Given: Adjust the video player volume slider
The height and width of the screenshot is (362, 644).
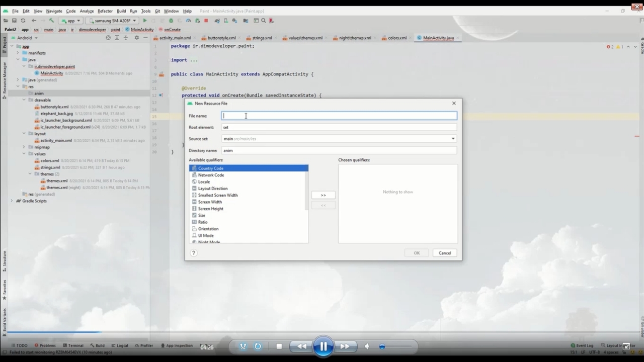Looking at the screenshot, I should pyautogui.click(x=383, y=346).
